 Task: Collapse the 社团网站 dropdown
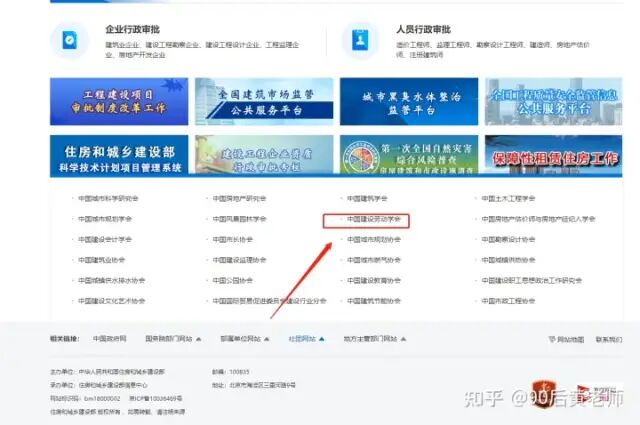tap(306, 339)
